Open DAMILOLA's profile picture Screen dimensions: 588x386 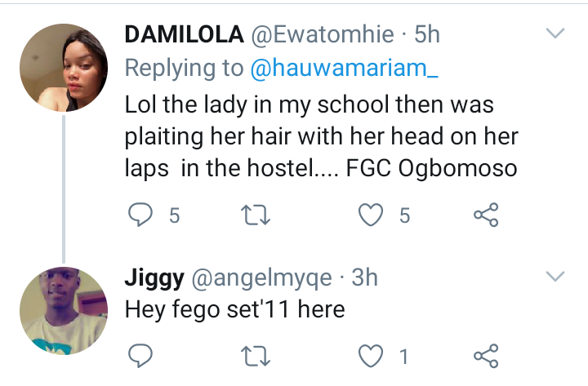64,69
